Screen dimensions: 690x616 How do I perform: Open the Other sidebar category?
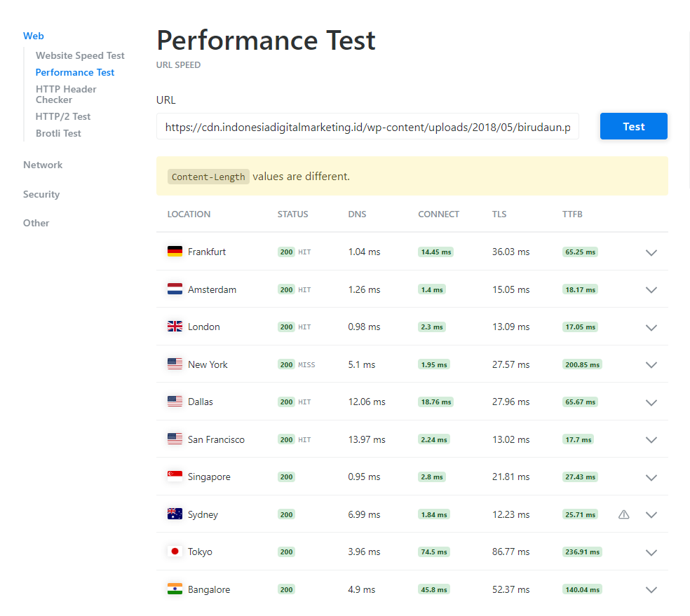36,223
